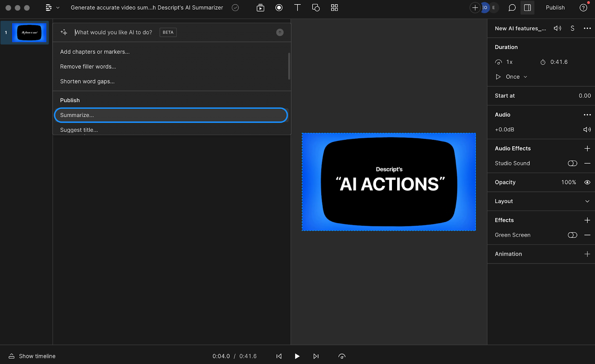Click the record button in top toolbar

(279, 8)
